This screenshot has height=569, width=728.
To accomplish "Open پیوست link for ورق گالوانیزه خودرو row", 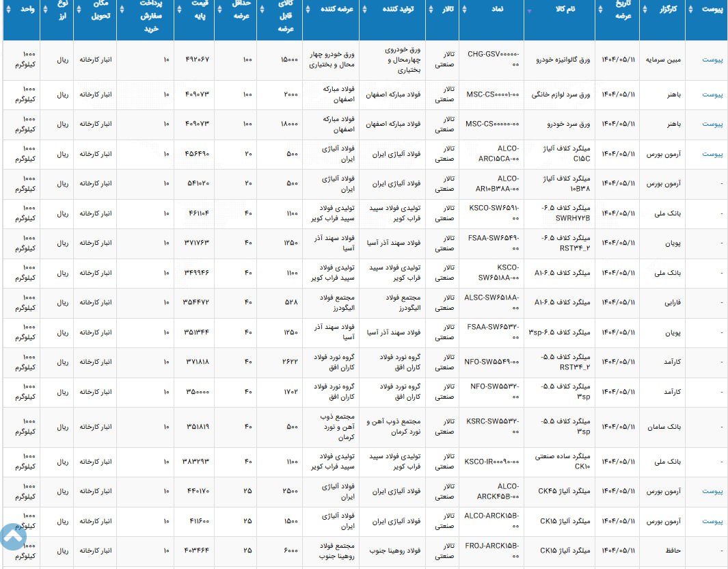I will [x=712, y=60].
